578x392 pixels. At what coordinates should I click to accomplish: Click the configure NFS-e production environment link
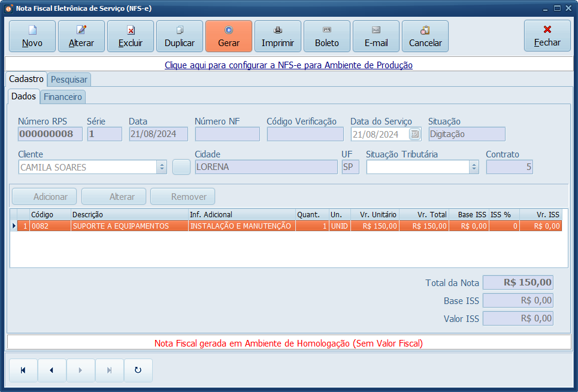[289, 65]
